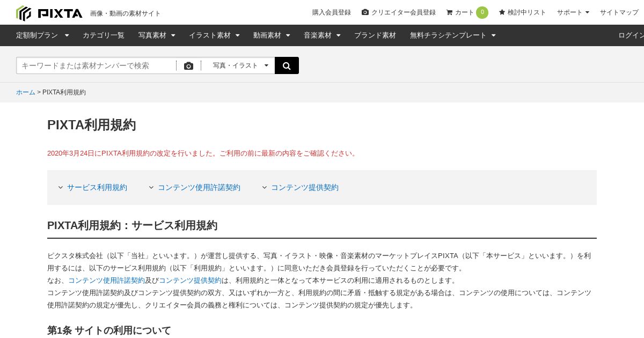Click the green cart count badge
644x338 pixels.
pyautogui.click(x=482, y=12)
